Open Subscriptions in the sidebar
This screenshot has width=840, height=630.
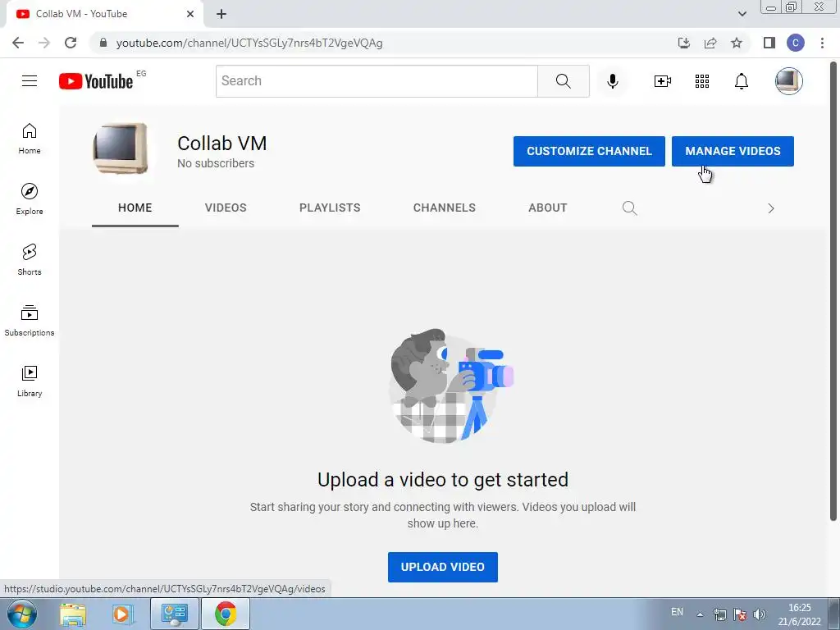pyautogui.click(x=30, y=321)
